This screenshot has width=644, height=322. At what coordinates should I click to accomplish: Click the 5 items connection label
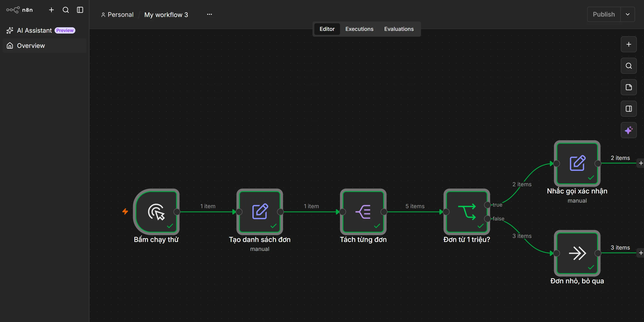click(415, 206)
